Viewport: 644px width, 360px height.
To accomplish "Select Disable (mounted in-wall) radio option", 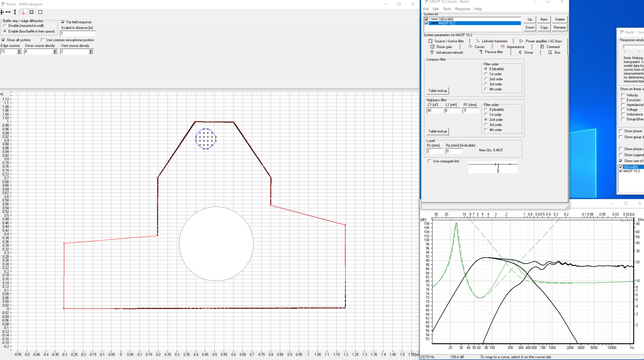I will tap(5, 26).
